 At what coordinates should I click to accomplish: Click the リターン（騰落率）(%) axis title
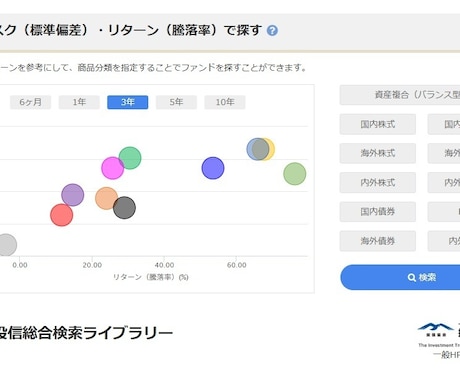(x=151, y=277)
